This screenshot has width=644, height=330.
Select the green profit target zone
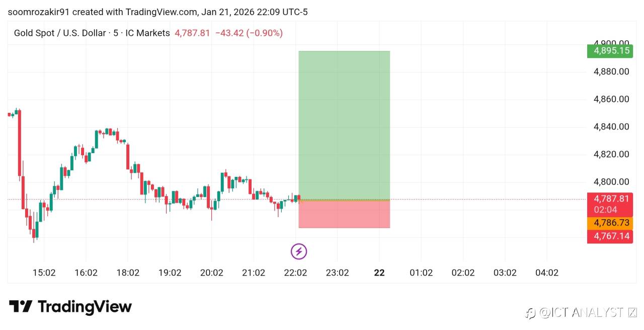click(x=344, y=125)
